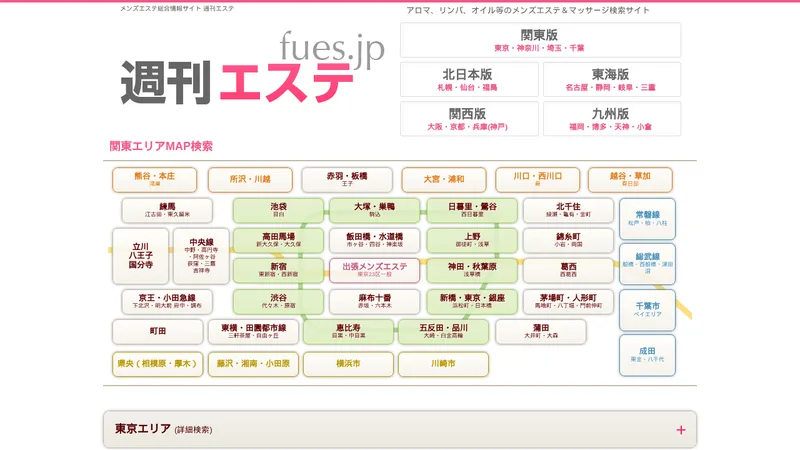
Task: Choose the 新橋・東京・銀座 area
Action: tap(472, 302)
